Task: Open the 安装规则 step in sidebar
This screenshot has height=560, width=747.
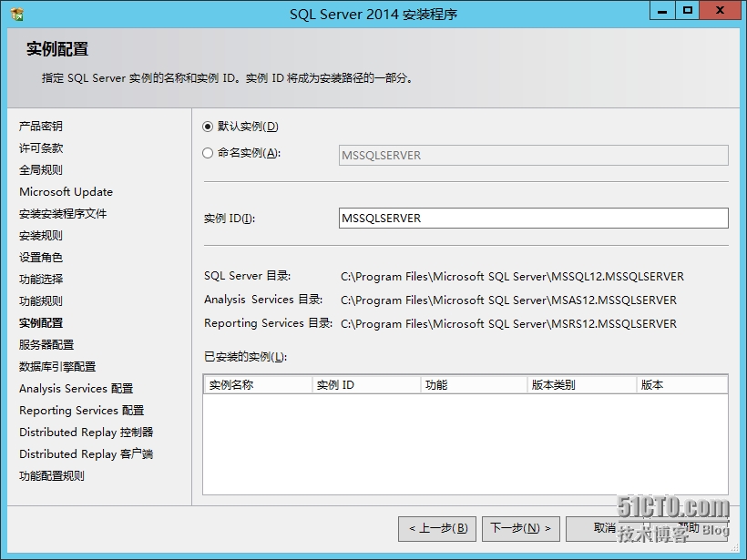Action: [41, 236]
